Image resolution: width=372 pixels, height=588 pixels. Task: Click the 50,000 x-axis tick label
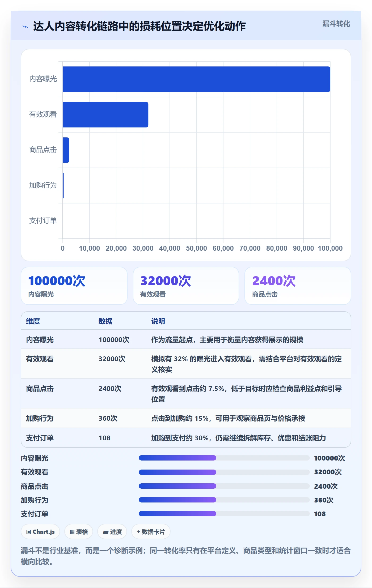tap(196, 248)
